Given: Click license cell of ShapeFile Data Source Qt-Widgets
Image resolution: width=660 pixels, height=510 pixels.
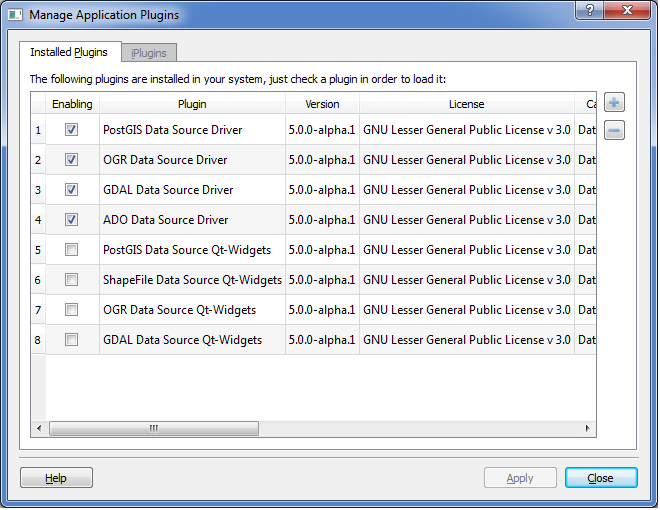Looking at the screenshot, I should [x=468, y=280].
